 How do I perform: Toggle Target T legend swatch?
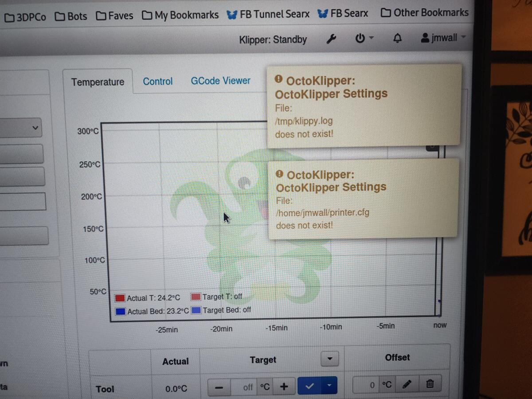[x=196, y=297]
